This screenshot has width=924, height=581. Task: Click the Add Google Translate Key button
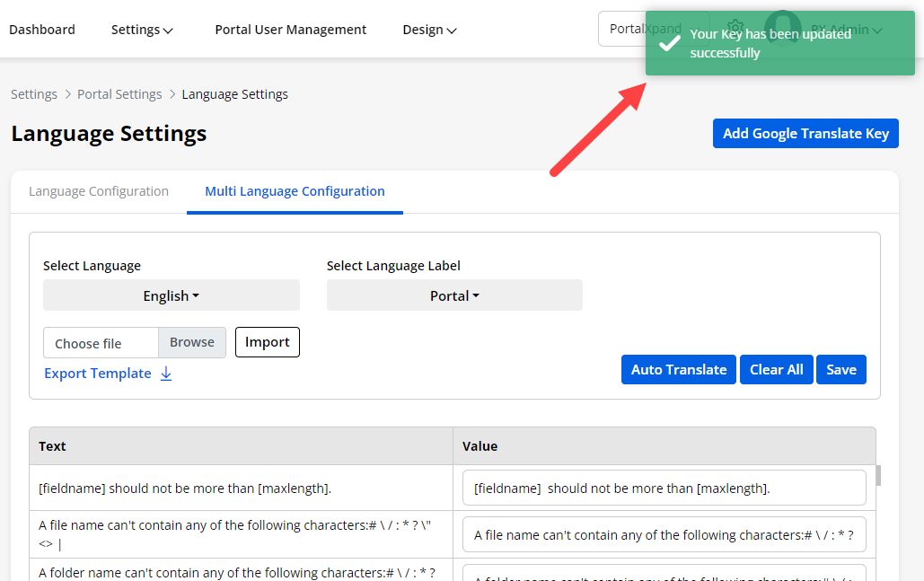805,134
